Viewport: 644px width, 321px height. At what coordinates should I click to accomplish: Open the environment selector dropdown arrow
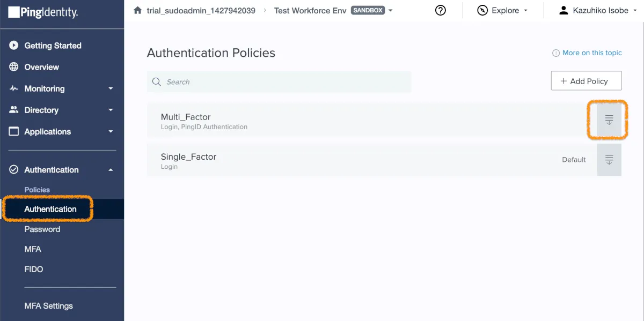390,11
